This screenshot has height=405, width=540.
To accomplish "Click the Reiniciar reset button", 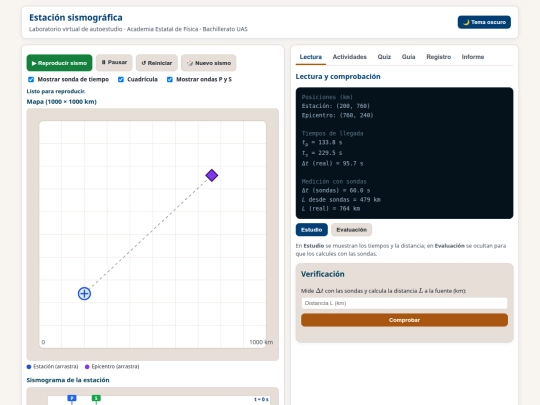I will (157, 63).
